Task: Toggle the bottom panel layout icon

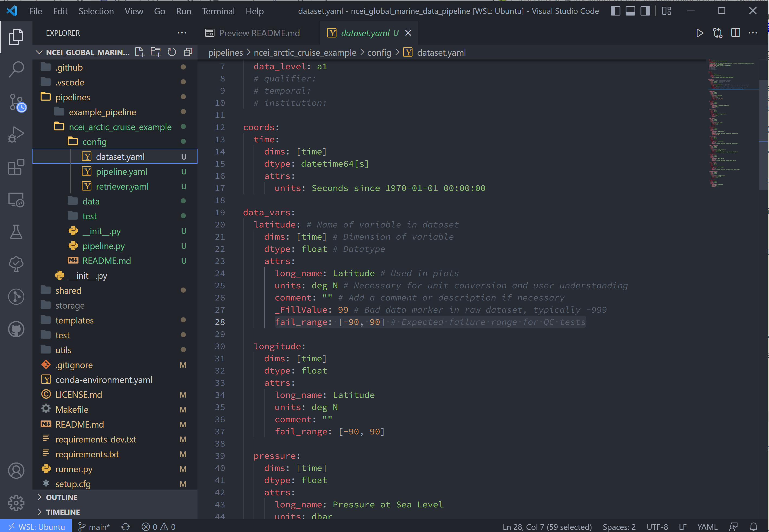Action: coord(630,11)
